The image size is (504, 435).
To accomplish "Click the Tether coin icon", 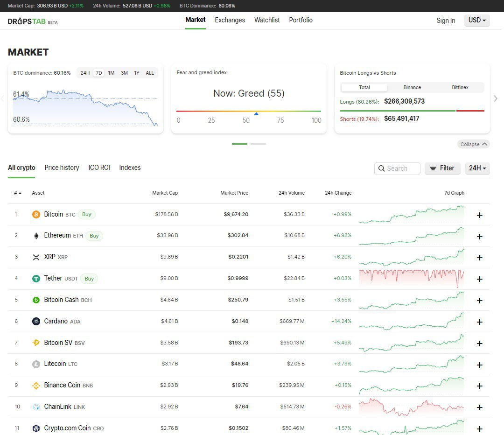I will coord(36,279).
